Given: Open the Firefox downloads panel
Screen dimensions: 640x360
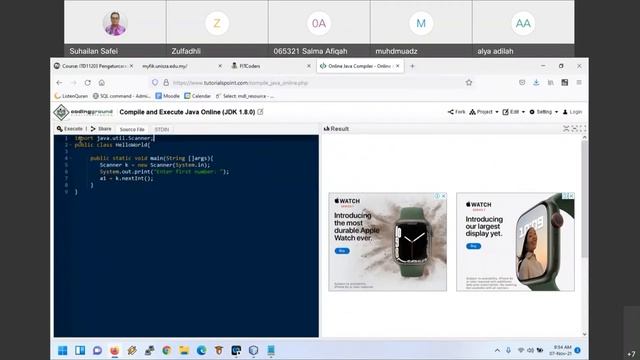Looking at the screenshot, I should coord(536,82).
